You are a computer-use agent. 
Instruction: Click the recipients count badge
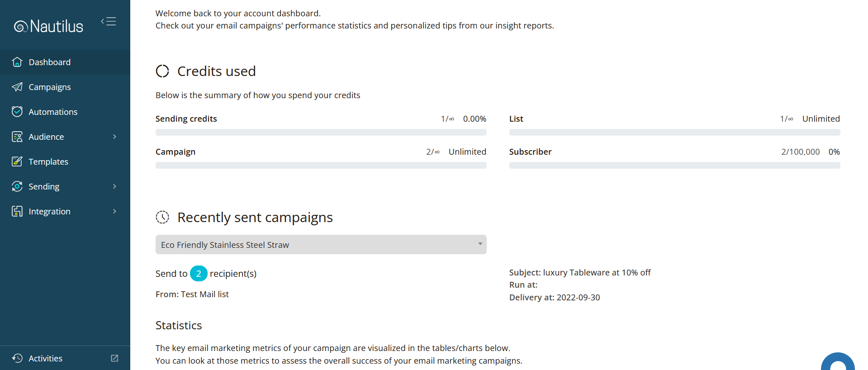(199, 274)
